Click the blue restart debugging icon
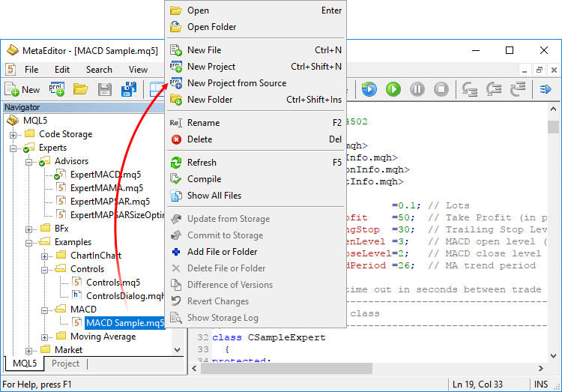The image size is (562, 392). (x=369, y=89)
